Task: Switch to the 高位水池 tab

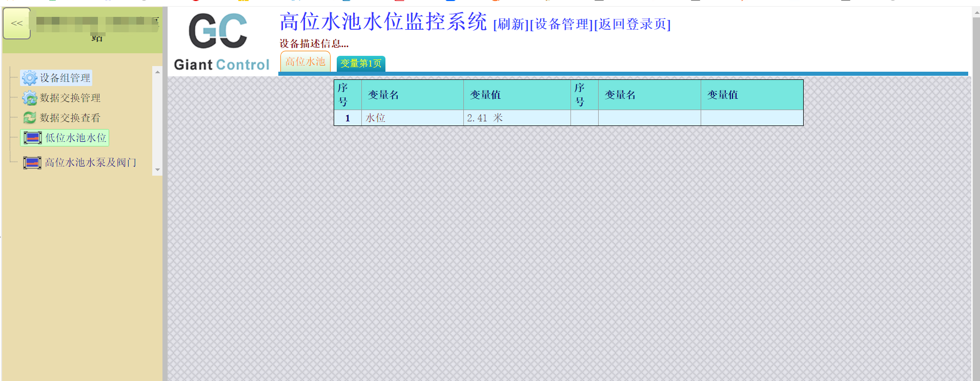Action: click(305, 62)
